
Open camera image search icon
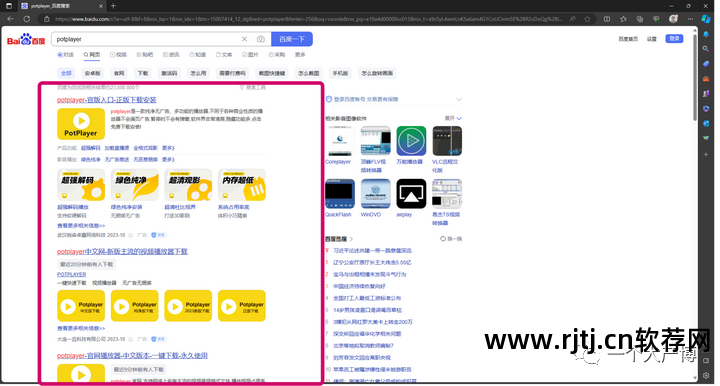click(x=261, y=39)
